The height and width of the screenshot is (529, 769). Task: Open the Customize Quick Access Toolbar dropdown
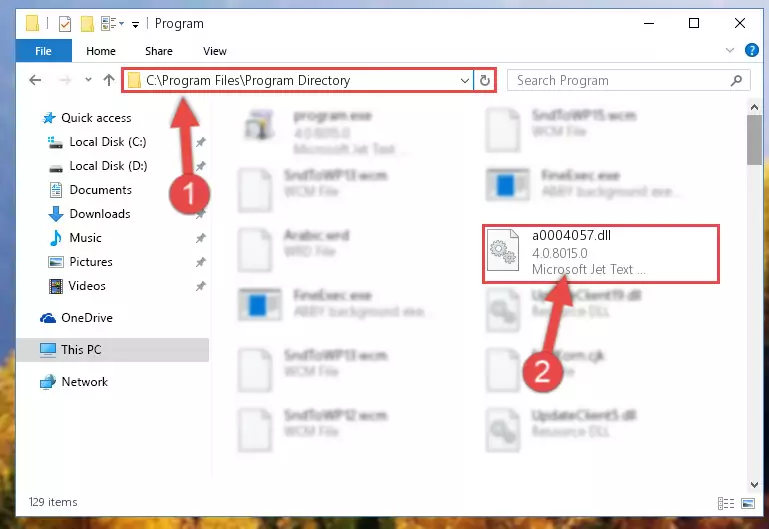[135, 24]
